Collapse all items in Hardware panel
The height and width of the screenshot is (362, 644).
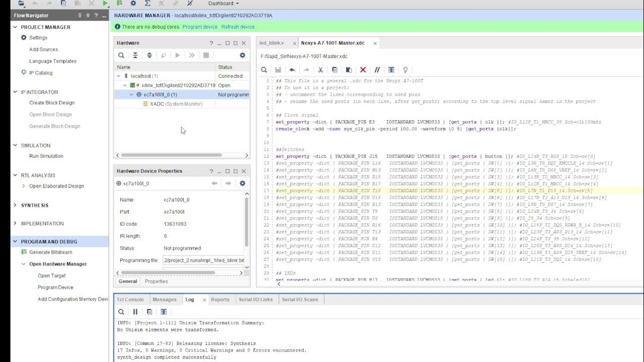pos(135,55)
